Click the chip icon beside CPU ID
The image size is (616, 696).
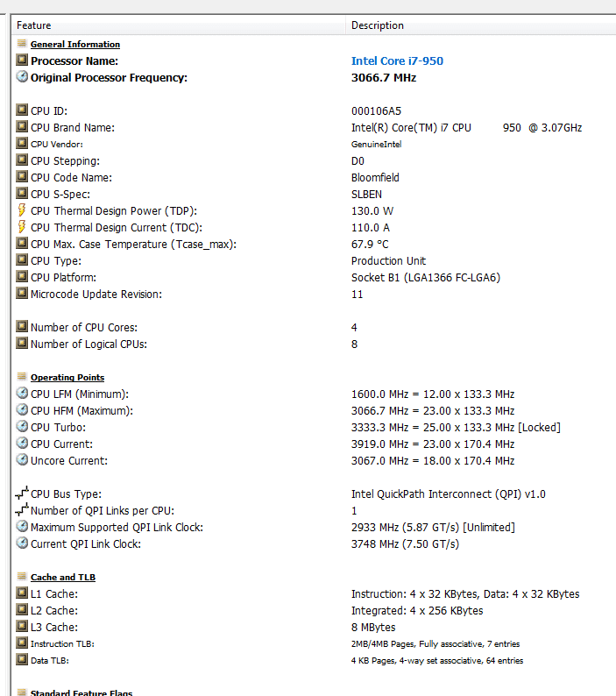point(22,110)
